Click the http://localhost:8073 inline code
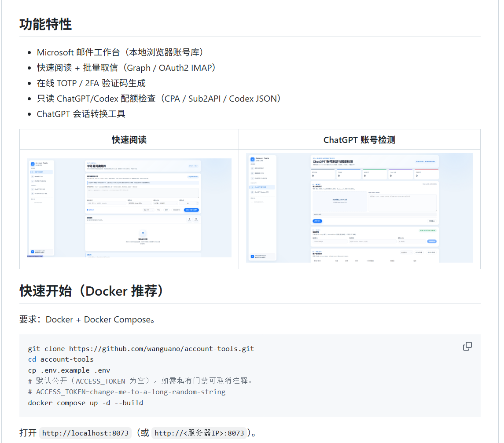The width and height of the screenshot is (504, 443). [x=85, y=433]
